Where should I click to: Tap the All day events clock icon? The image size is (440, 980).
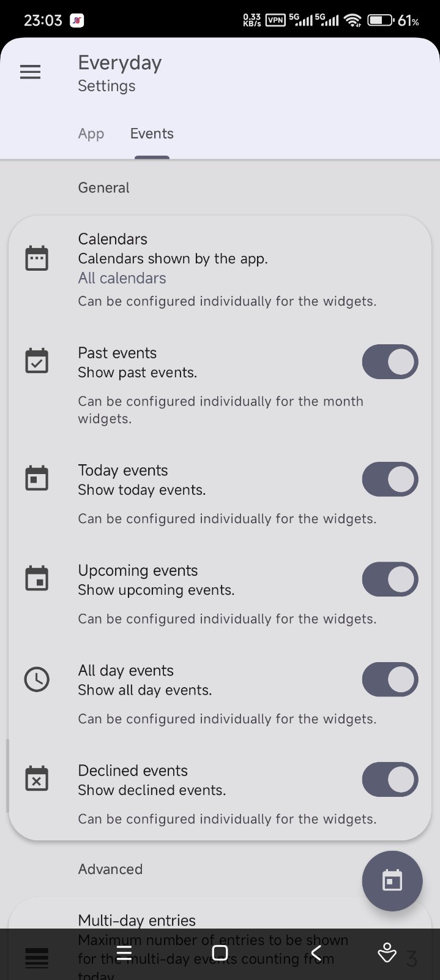37,679
